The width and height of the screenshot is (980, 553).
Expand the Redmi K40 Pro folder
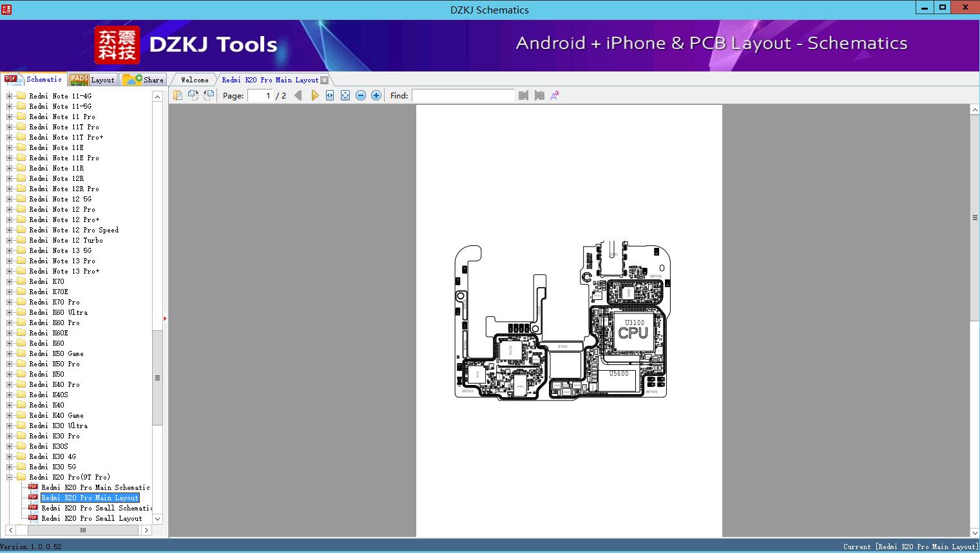coord(10,384)
